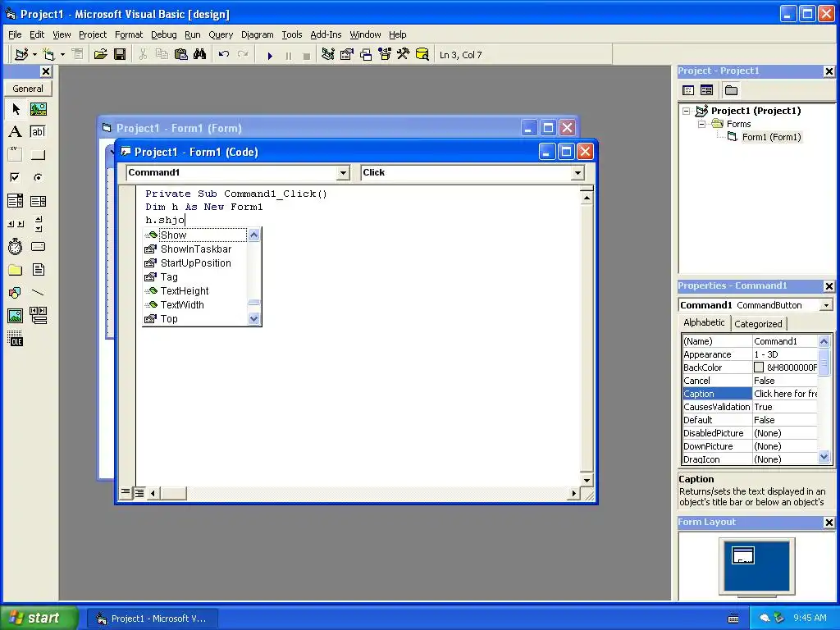Open the Add-Ins menu
Screen dimensions: 840x630
tap(326, 34)
